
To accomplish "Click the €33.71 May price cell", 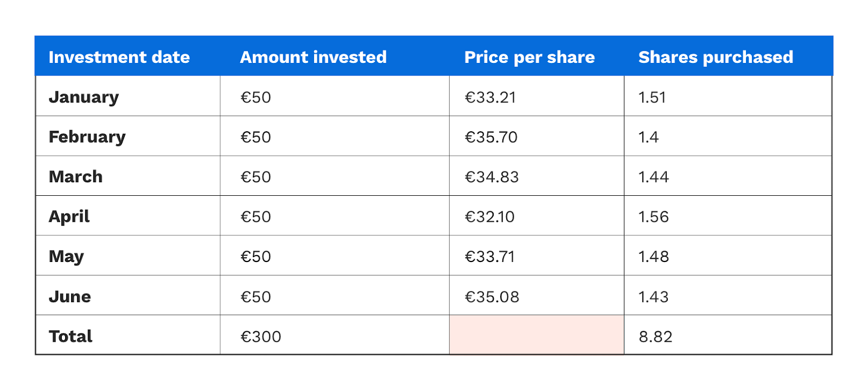I will (490, 257).
